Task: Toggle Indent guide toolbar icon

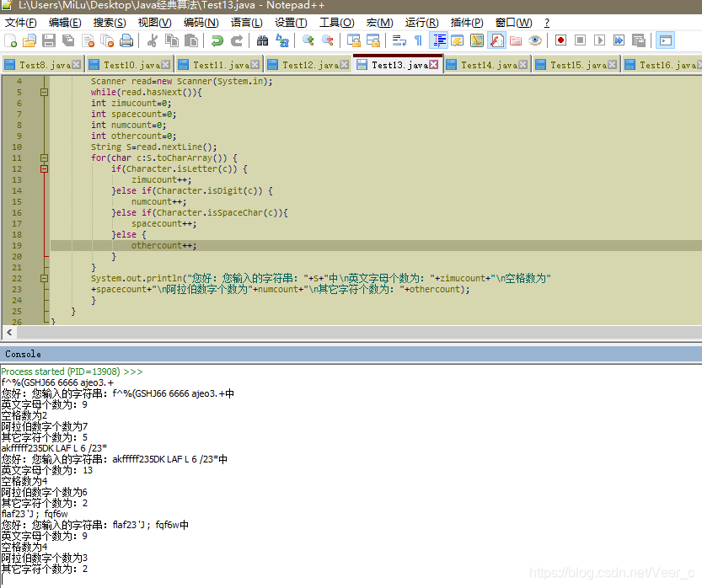Action: 438,40
